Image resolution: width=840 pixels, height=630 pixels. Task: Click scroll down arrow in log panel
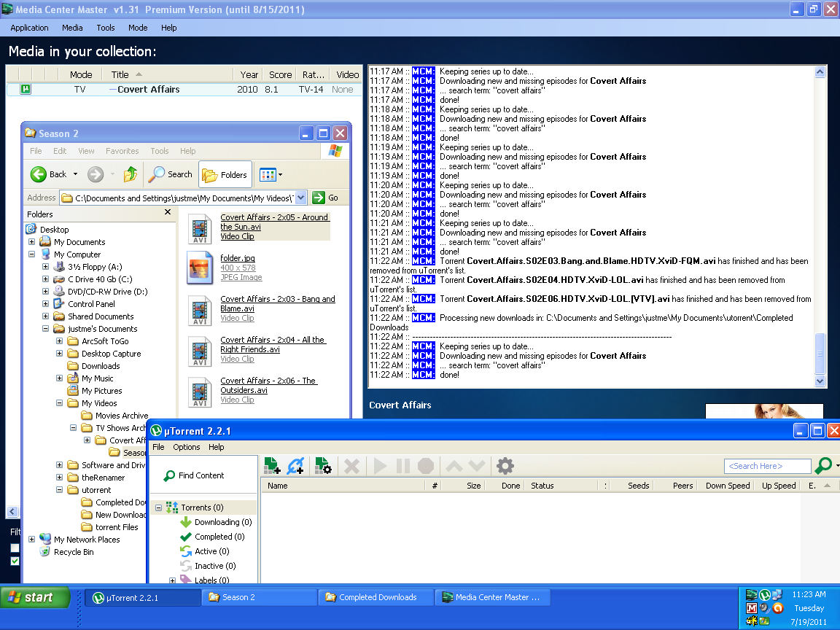[x=820, y=381]
